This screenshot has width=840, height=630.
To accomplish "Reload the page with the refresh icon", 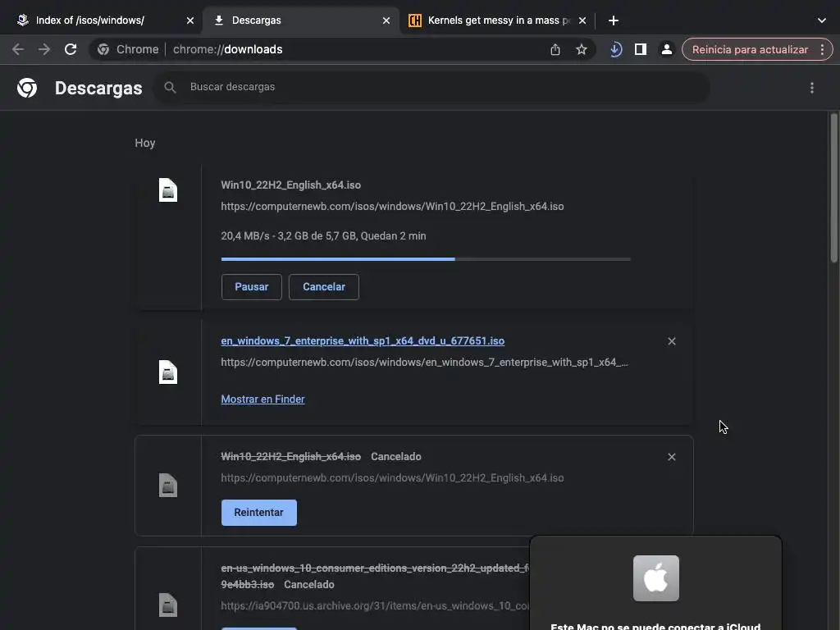I will [71, 49].
